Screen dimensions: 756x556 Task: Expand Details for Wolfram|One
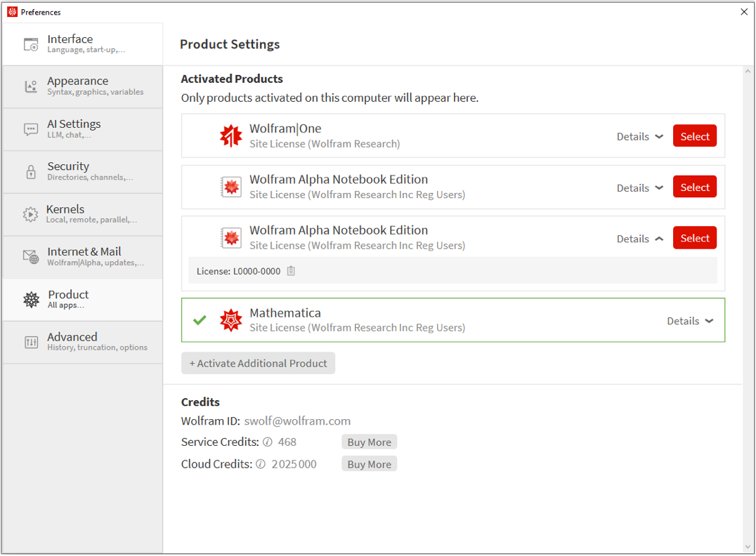[639, 137]
